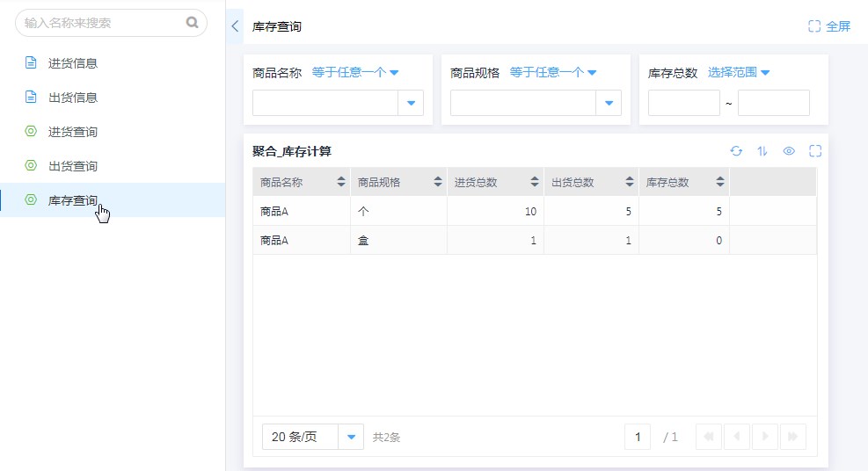The height and width of the screenshot is (471, 868).
Task: Click the search magnifier icon in sidebar
Action: point(193,23)
